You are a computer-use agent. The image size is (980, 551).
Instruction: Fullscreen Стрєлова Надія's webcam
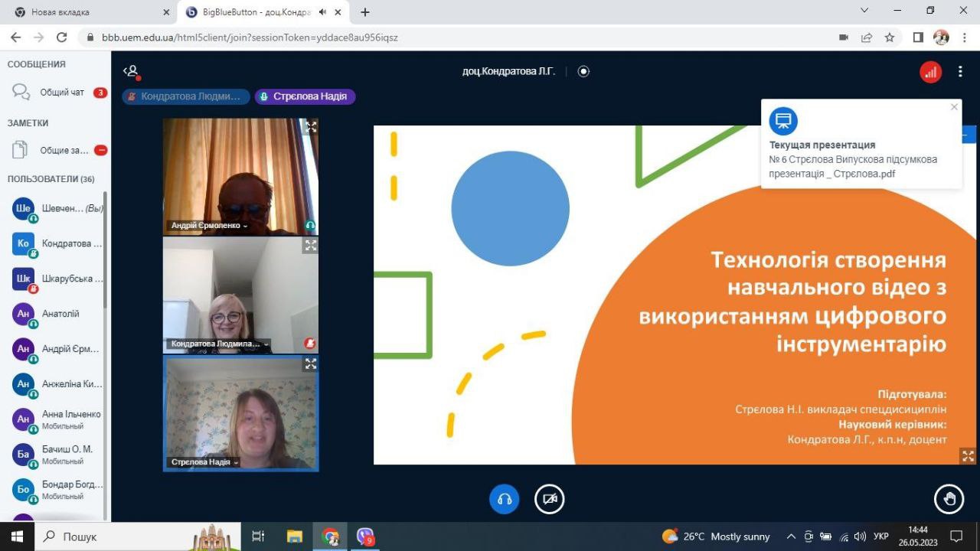310,364
